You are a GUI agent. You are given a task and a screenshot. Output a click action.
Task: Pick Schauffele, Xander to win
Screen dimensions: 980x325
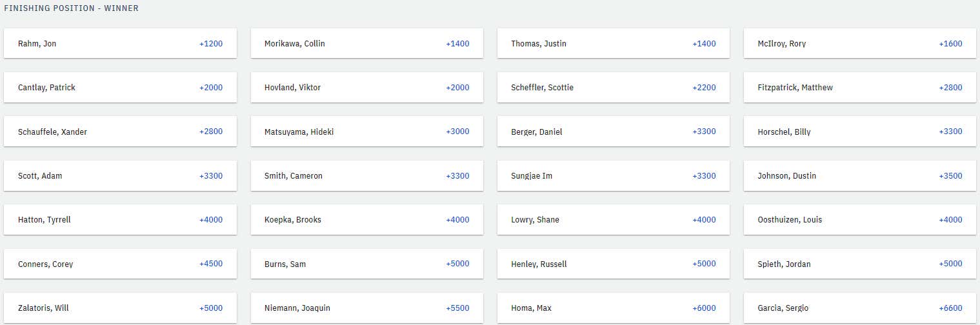(120, 132)
